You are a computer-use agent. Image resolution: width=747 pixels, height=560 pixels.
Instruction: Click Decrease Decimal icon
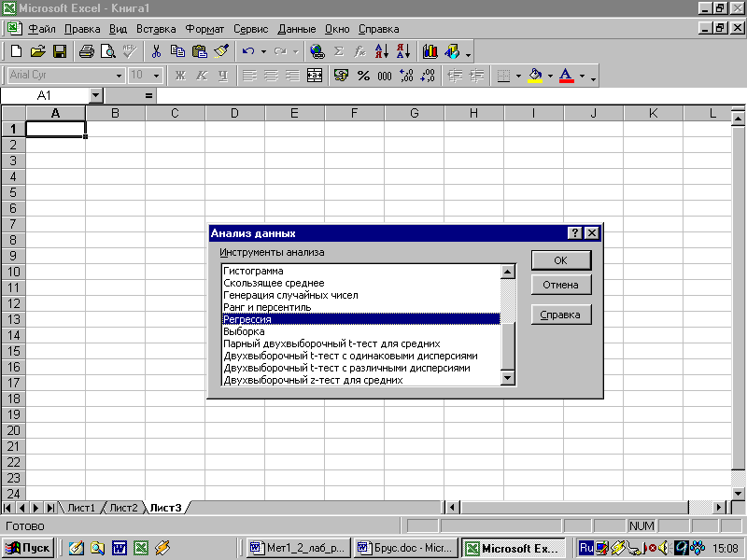point(428,76)
